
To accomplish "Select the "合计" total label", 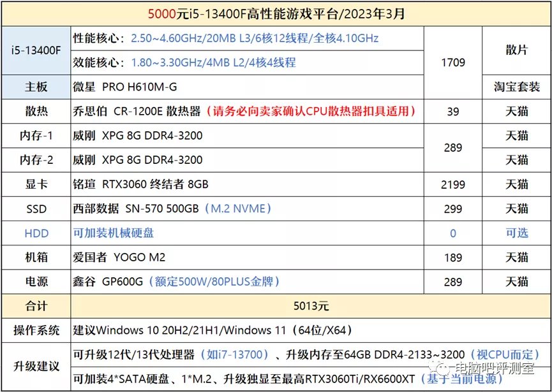I will (x=36, y=306).
